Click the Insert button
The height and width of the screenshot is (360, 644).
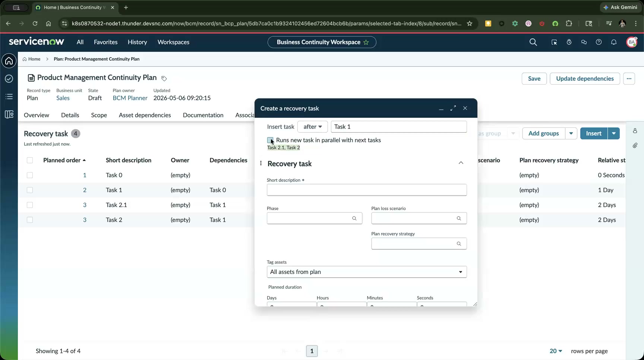pos(594,133)
